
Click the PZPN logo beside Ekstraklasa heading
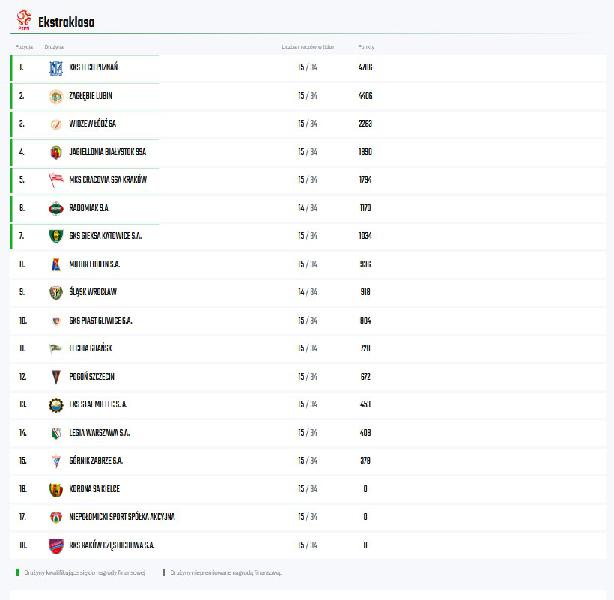coord(24,20)
